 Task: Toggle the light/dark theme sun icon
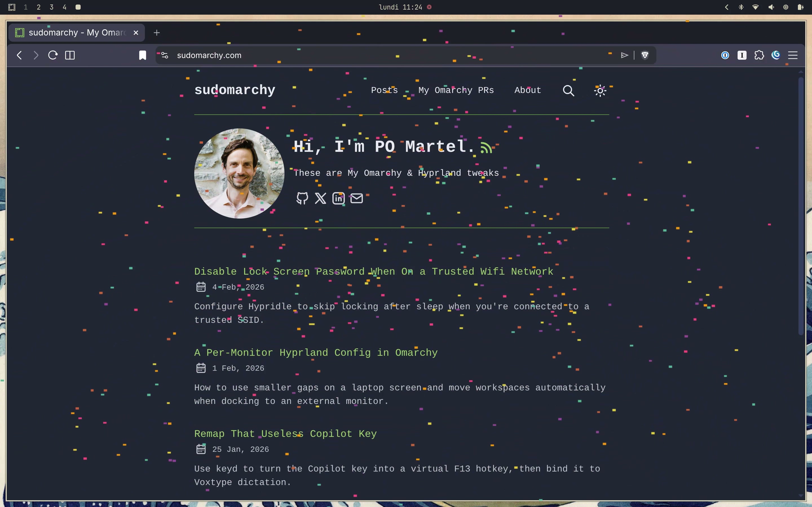click(x=600, y=90)
